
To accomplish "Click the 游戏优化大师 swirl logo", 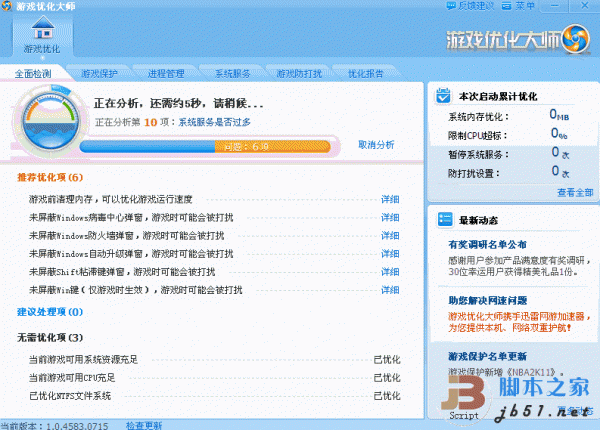I will pos(576,39).
